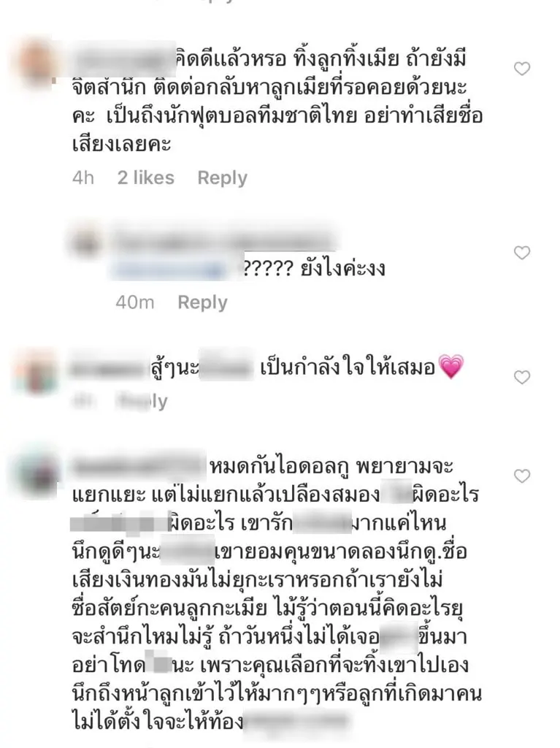560x748 pixels.
Task: Open the 2 likes list
Action: pos(146,178)
